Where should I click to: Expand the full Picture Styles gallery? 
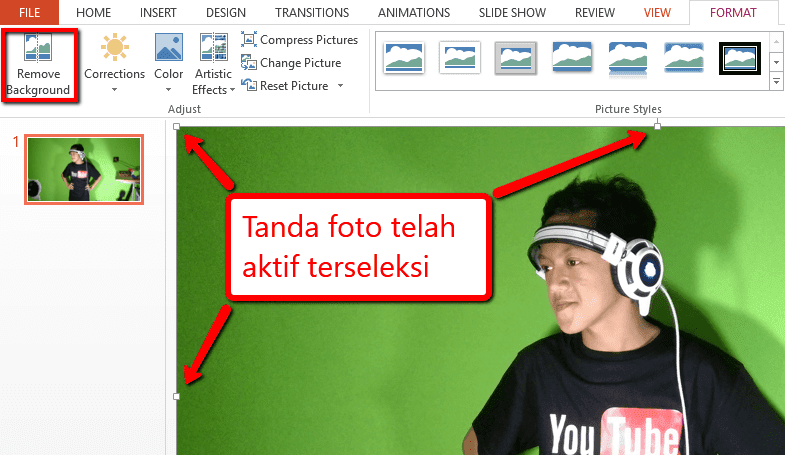(x=776, y=81)
